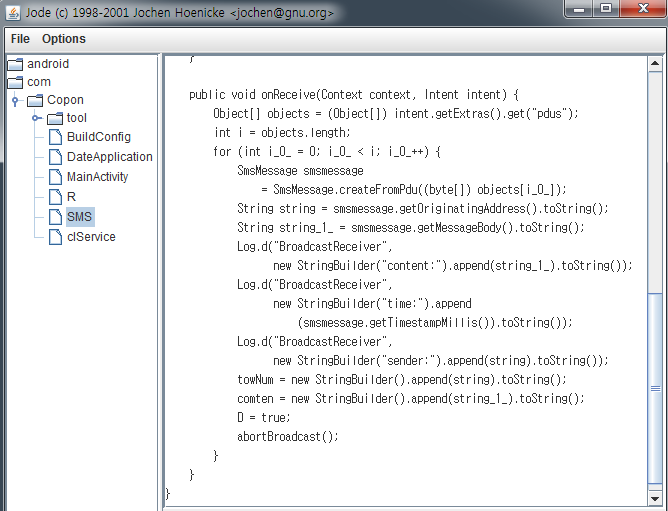The height and width of the screenshot is (511, 668).
Task: Select the android package label
Action: 48,64
